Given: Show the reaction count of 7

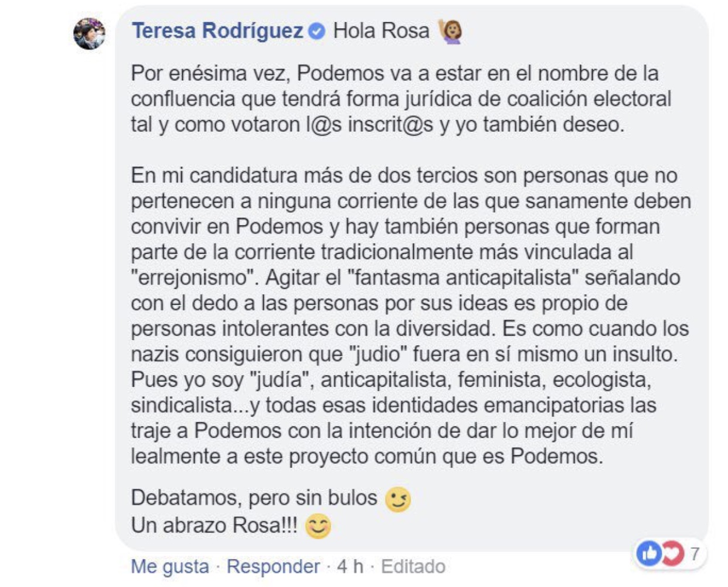Looking at the screenshot, I should (x=695, y=553).
